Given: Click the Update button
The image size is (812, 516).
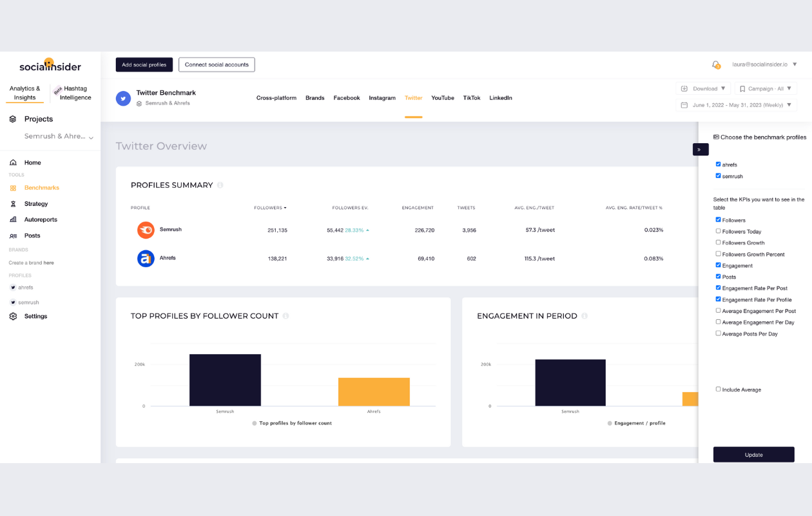Looking at the screenshot, I should point(754,455).
